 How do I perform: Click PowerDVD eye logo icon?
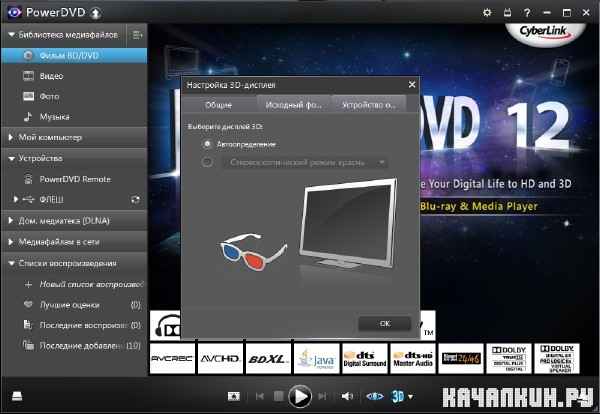pos(15,13)
